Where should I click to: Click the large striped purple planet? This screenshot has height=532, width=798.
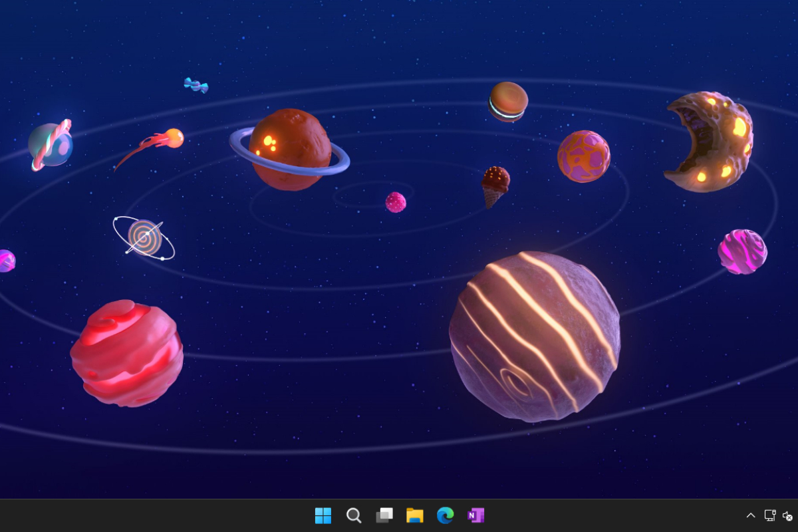(534, 336)
